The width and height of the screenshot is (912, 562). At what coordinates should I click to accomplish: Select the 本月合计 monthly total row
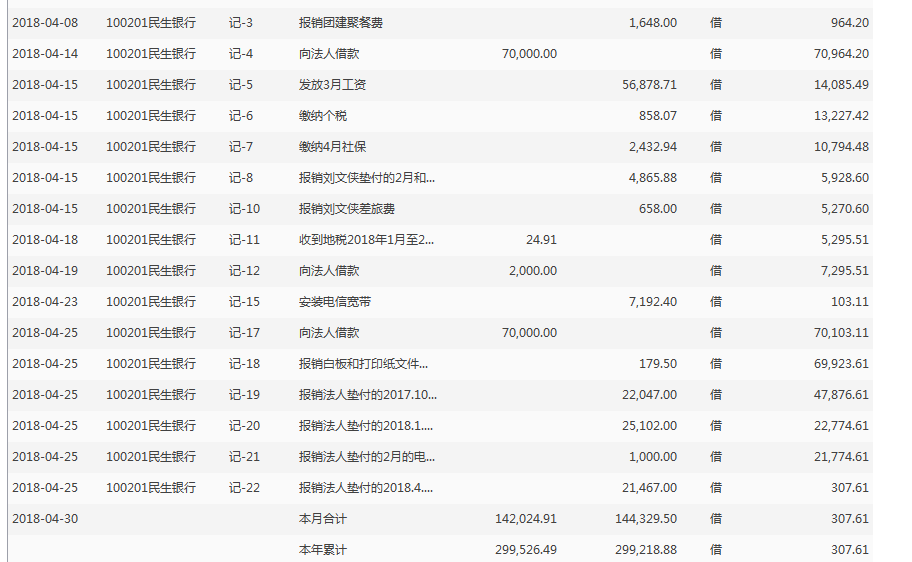click(322, 519)
